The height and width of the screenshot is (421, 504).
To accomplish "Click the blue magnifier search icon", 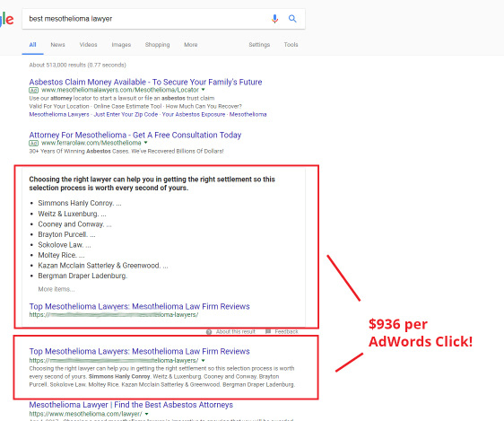I will click(292, 19).
